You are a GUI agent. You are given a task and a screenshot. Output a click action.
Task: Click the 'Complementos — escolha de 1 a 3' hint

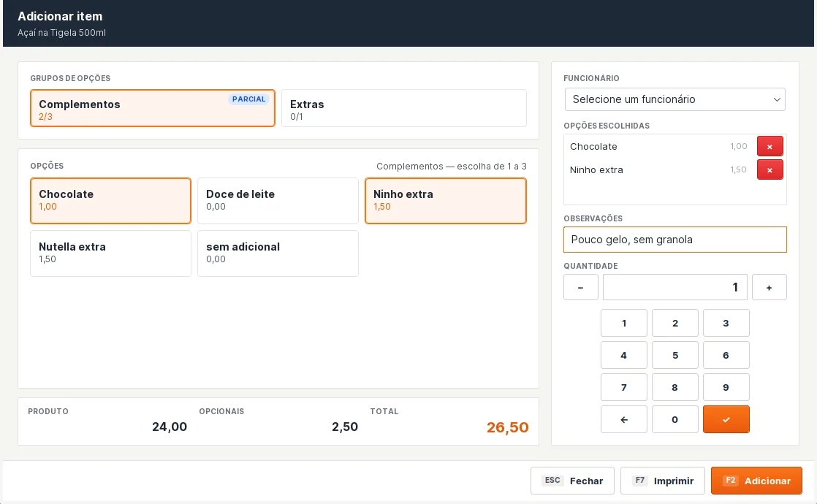[x=451, y=166]
